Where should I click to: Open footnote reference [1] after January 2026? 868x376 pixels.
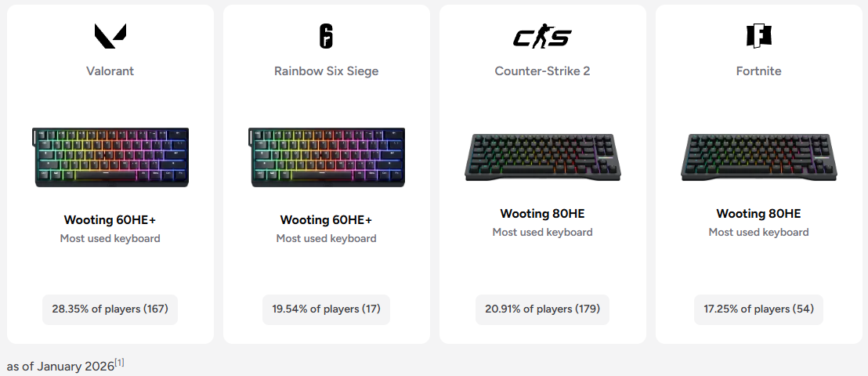(120, 363)
